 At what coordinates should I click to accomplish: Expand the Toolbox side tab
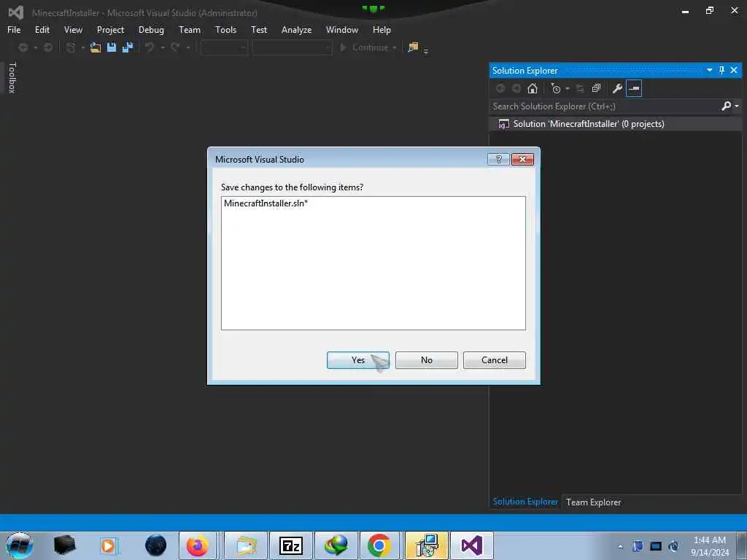[x=12, y=77]
